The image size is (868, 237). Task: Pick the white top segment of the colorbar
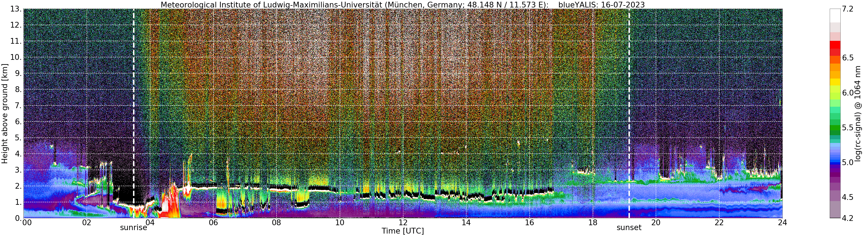835,16
